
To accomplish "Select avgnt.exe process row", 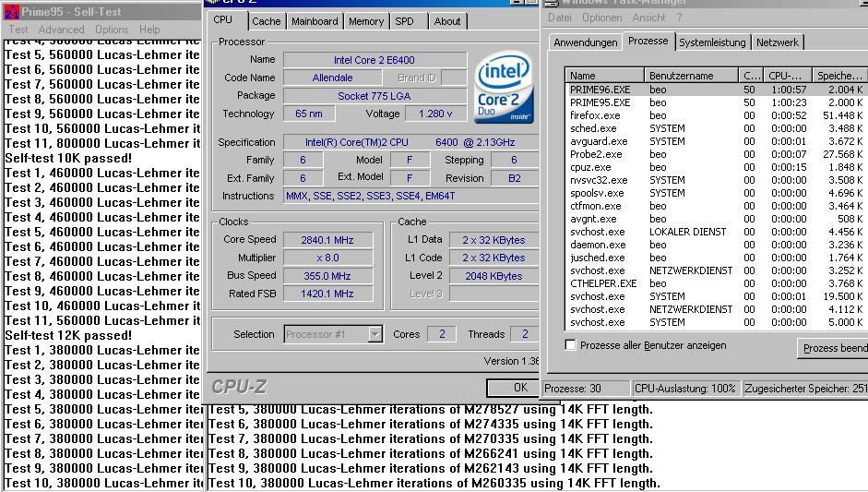I will point(717,219).
